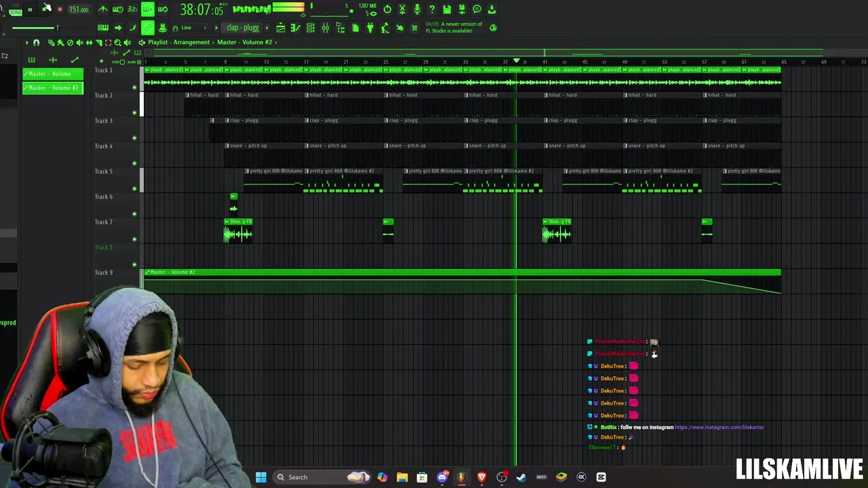Toggle the highlighted stamp hat icon
The height and width of the screenshot is (488, 868).
(163, 28)
